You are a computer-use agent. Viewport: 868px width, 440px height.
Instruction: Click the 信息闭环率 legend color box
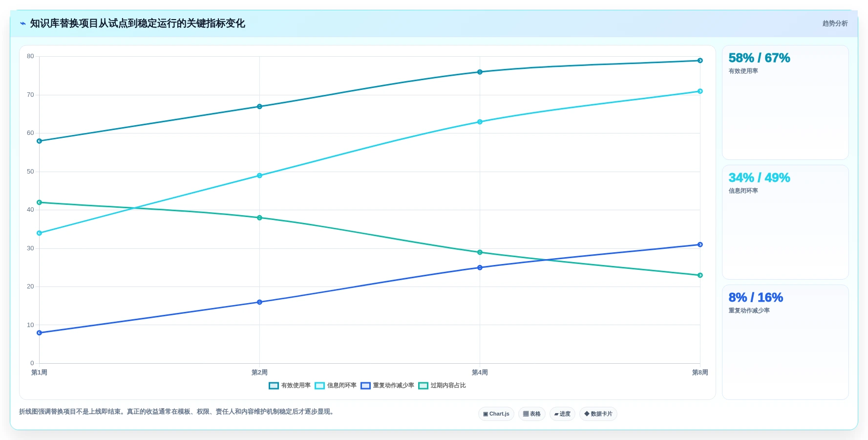[319, 385]
